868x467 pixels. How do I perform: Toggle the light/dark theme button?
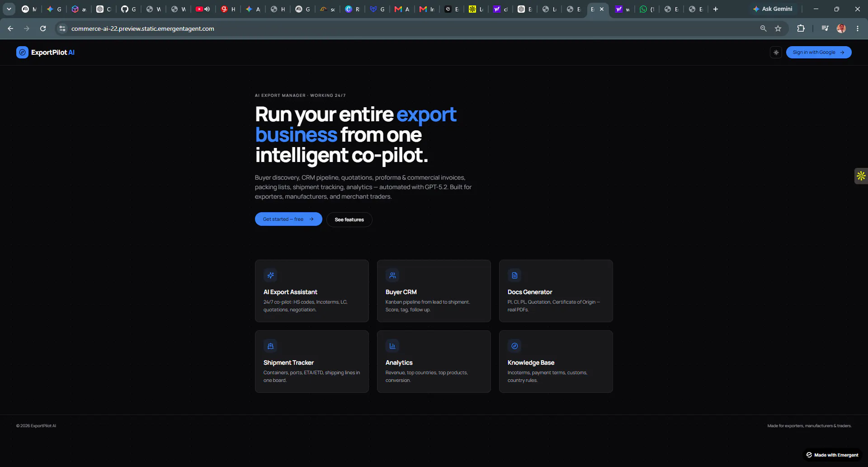click(x=776, y=52)
